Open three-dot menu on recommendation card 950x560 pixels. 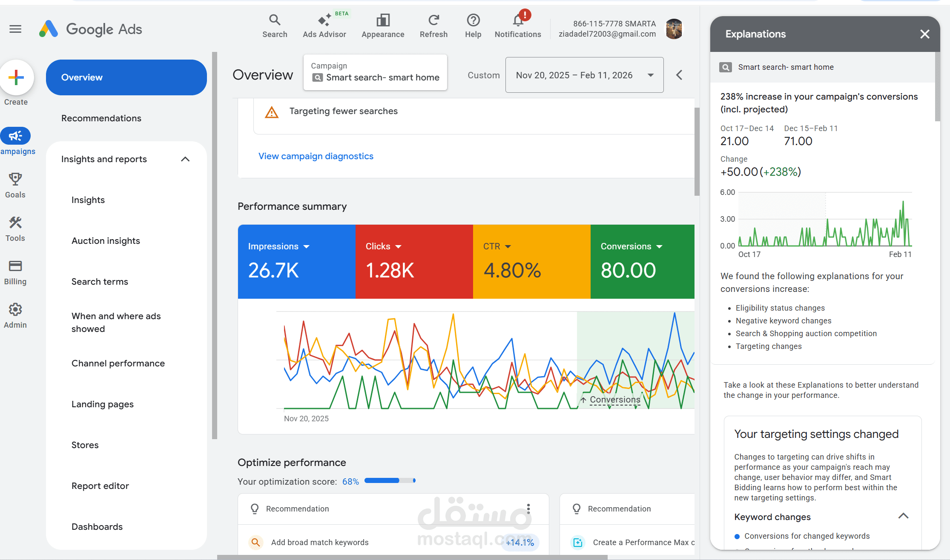tap(528, 509)
